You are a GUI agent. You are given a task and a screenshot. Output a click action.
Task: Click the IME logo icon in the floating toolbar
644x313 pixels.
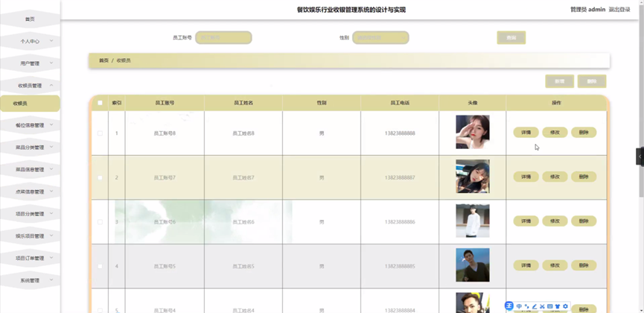(x=509, y=306)
